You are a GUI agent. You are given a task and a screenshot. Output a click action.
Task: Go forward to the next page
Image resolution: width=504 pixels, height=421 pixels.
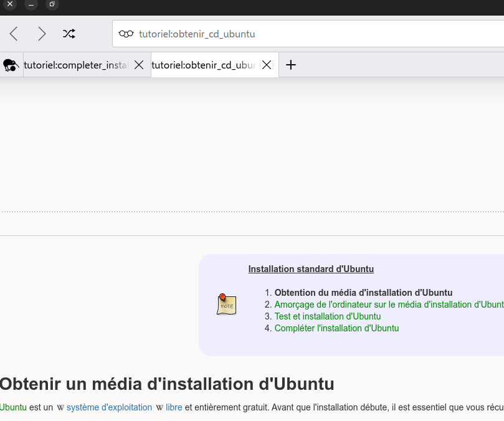[x=42, y=34]
